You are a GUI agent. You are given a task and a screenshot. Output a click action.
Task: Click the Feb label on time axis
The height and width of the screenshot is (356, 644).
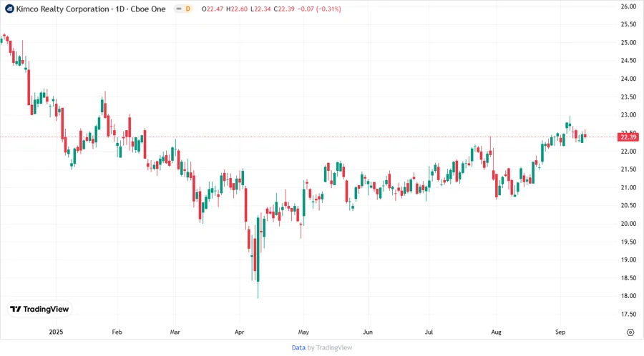point(117,332)
